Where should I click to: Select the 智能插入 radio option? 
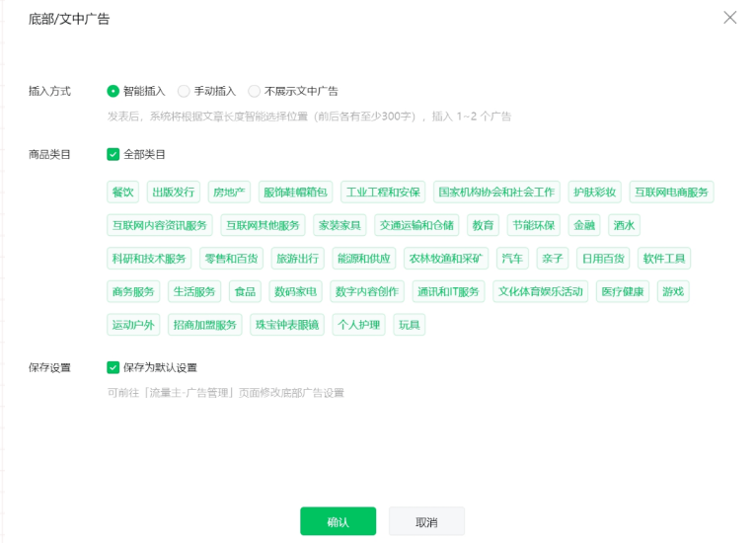click(113, 91)
